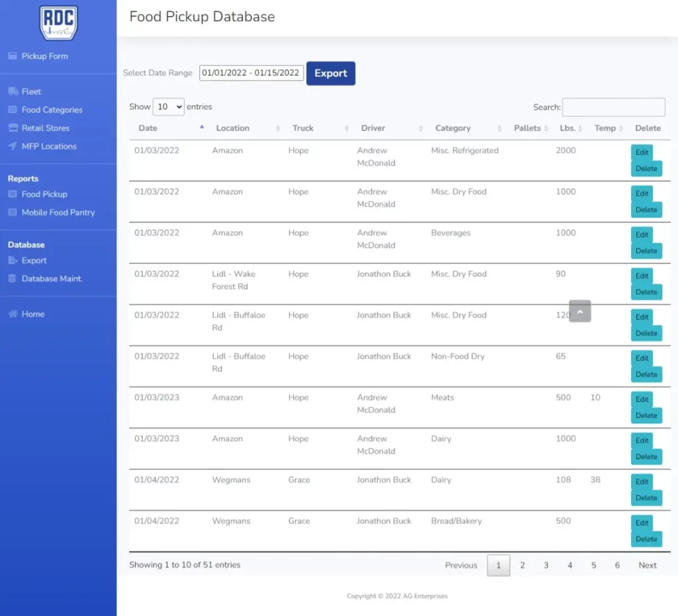Sort by Lbs. column sort icon
678x616 pixels.
point(580,128)
